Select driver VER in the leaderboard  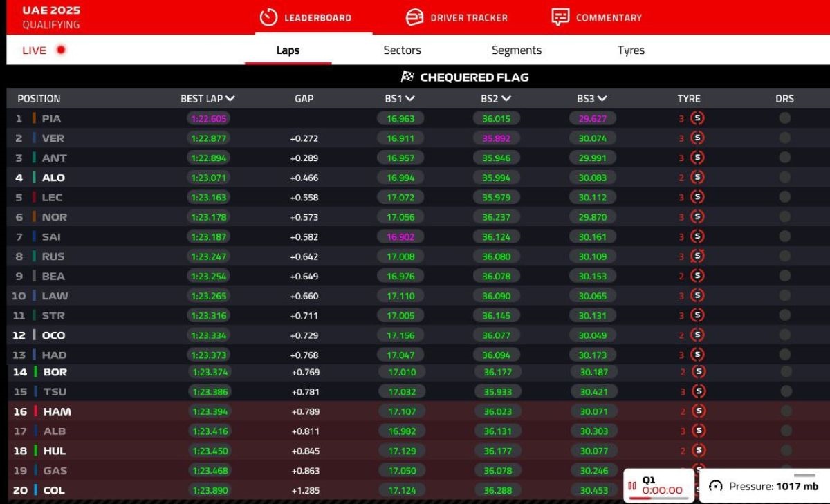click(x=53, y=138)
